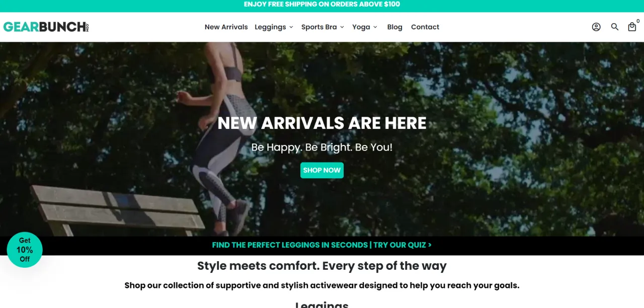
Task: Expand the Yoga dropdown chevron
Action: click(375, 27)
